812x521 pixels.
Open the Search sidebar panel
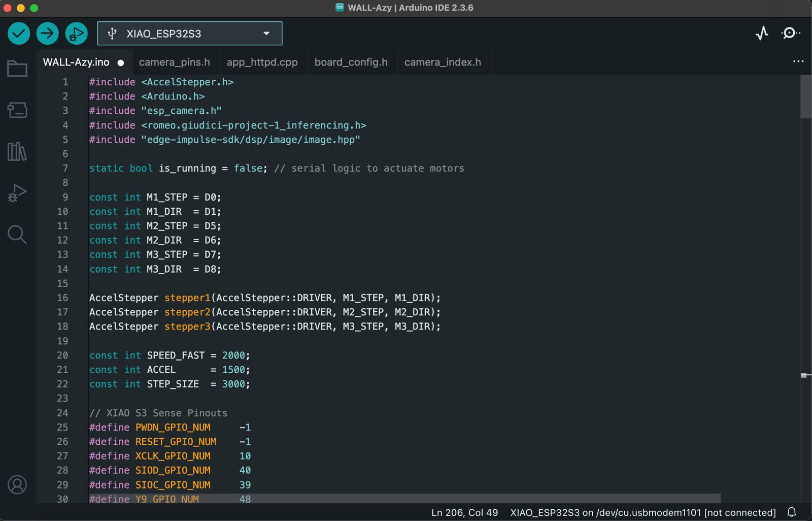pyautogui.click(x=17, y=234)
